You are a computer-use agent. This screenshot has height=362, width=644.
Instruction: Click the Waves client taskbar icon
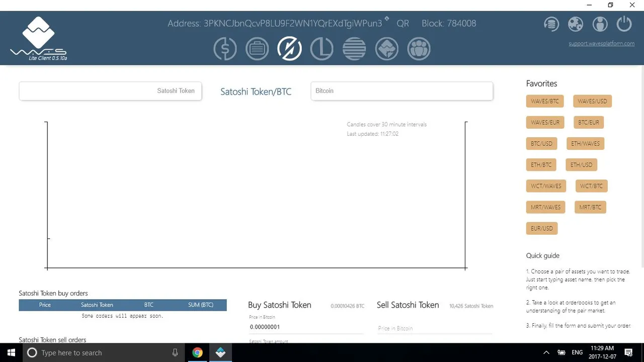(x=220, y=352)
